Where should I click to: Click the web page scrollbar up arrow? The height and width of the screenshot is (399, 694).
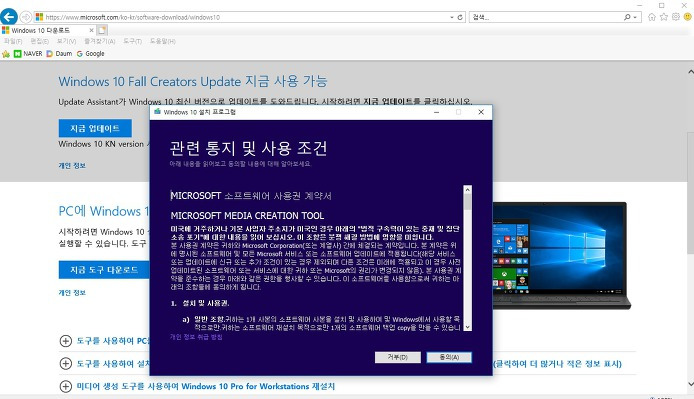tap(690, 71)
